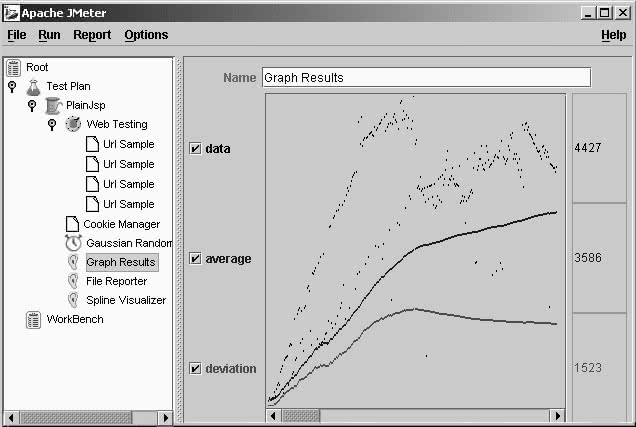Click the Test Plan flask icon
Image resolution: width=636 pixels, height=427 pixels.
[x=34, y=87]
